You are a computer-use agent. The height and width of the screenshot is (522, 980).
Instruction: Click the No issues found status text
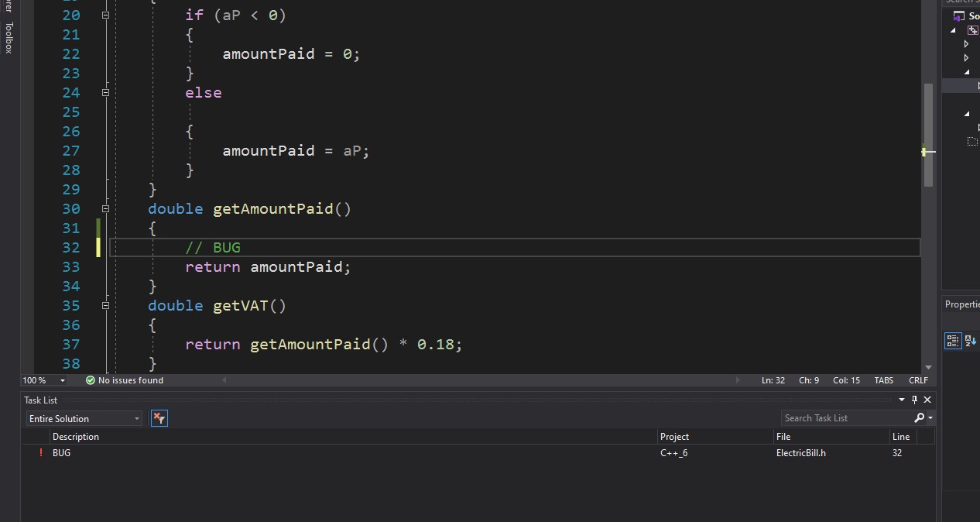point(131,380)
